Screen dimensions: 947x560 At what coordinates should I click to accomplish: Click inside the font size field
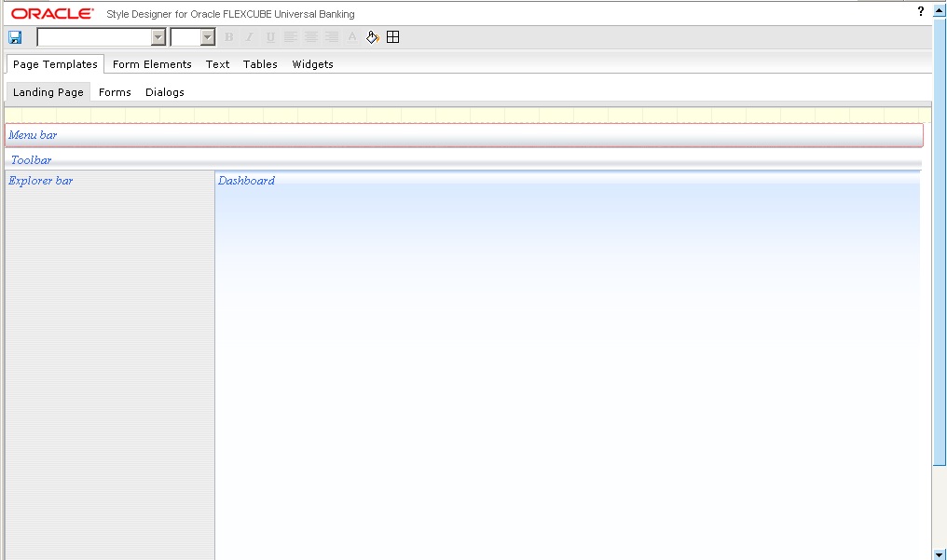[x=186, y=37]
